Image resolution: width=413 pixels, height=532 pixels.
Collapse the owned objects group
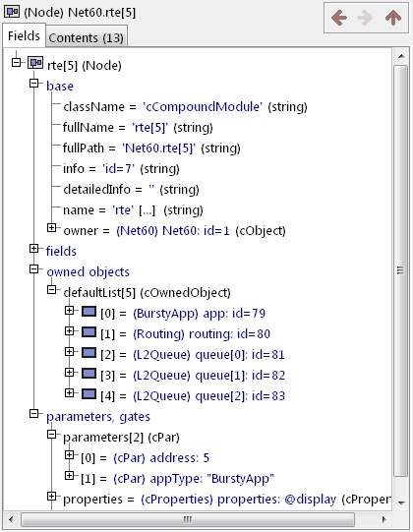pos(34,269)
